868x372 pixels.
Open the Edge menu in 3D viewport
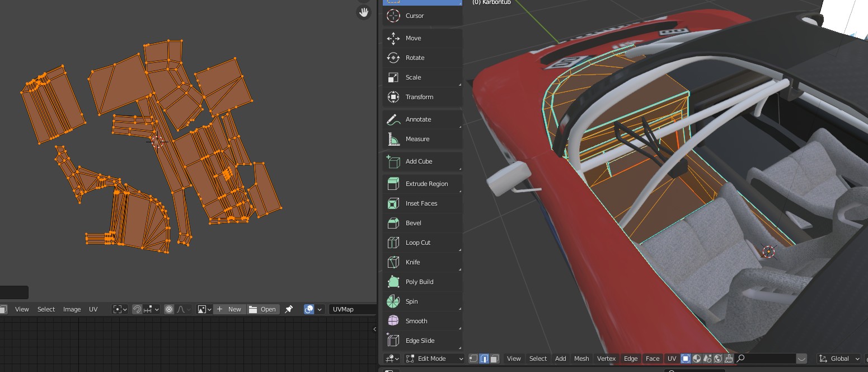point(631,359)
